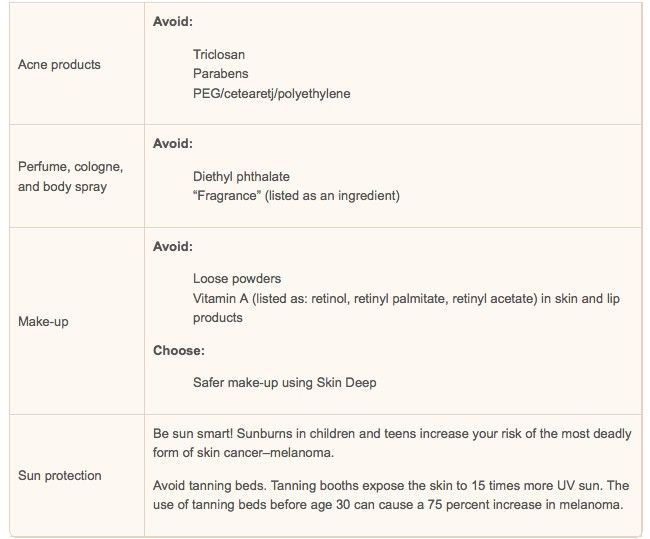The width and height of the screenshot is (650, 539).
Task: Click 'PEG/cetearetj/polyethylene' entry
Action: click(272, 93)
